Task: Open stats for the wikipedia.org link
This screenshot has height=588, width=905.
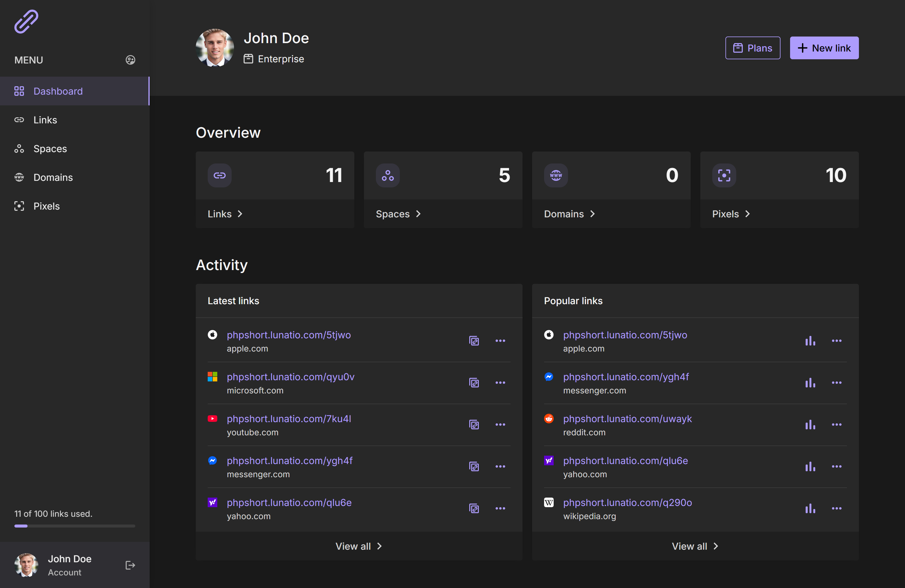Action: click(x=810, y=508)
